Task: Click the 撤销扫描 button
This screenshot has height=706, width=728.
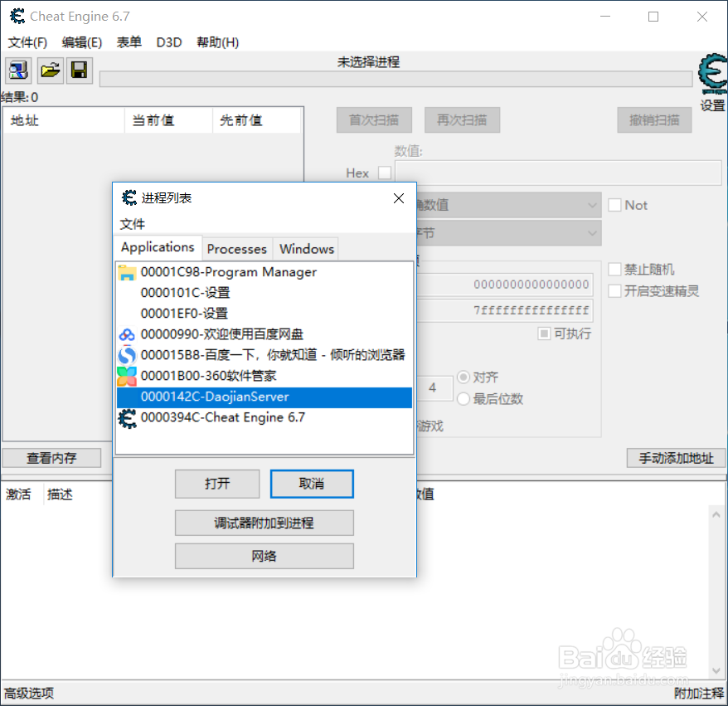Action: tap(654, 120)
